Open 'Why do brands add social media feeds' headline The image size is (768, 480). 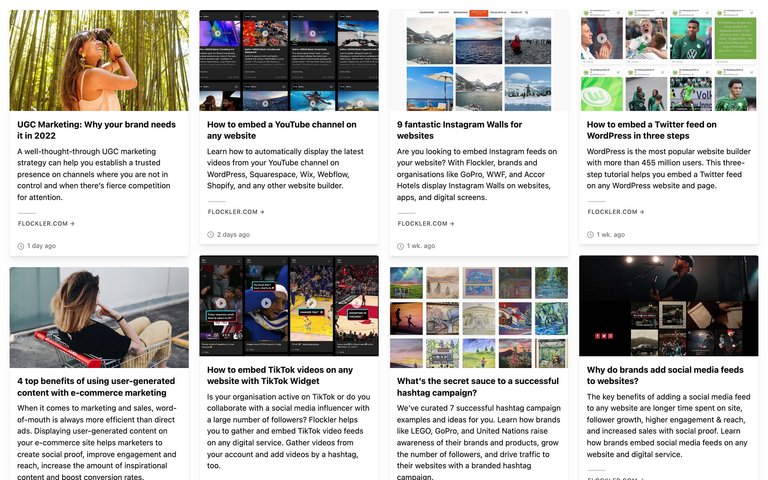click(665, 375)
